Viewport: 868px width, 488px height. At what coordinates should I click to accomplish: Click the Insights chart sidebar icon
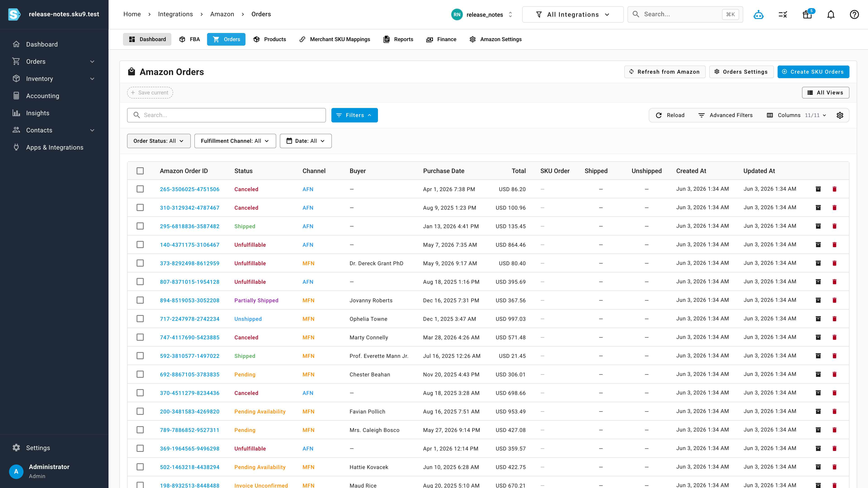[16, 113]
